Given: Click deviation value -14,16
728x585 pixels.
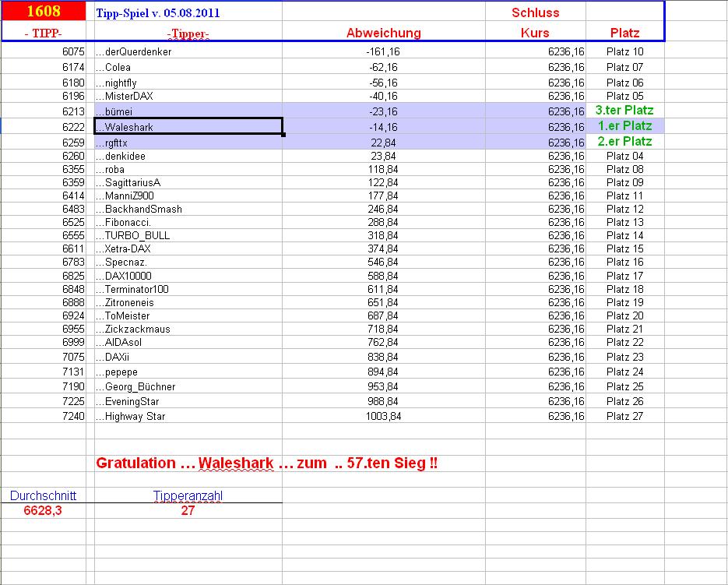Looking at the screenshot, I should click(384, 127).
